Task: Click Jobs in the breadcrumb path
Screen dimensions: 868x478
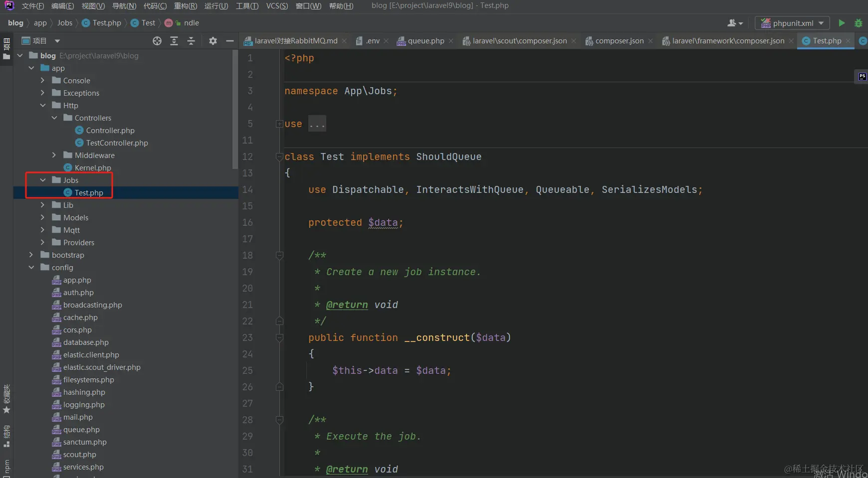Action: tap(65, 23)
